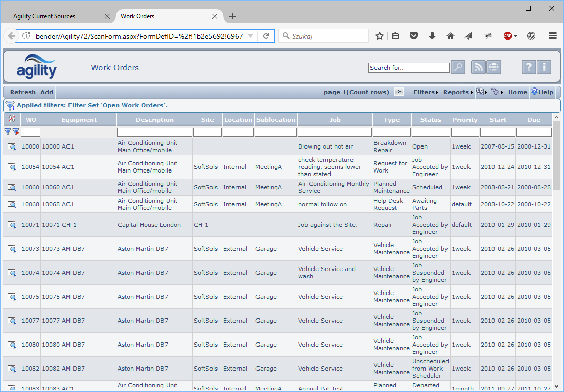564x392 pixels.
Task: Click the Refresh button
Action: [x=22, y=92]
